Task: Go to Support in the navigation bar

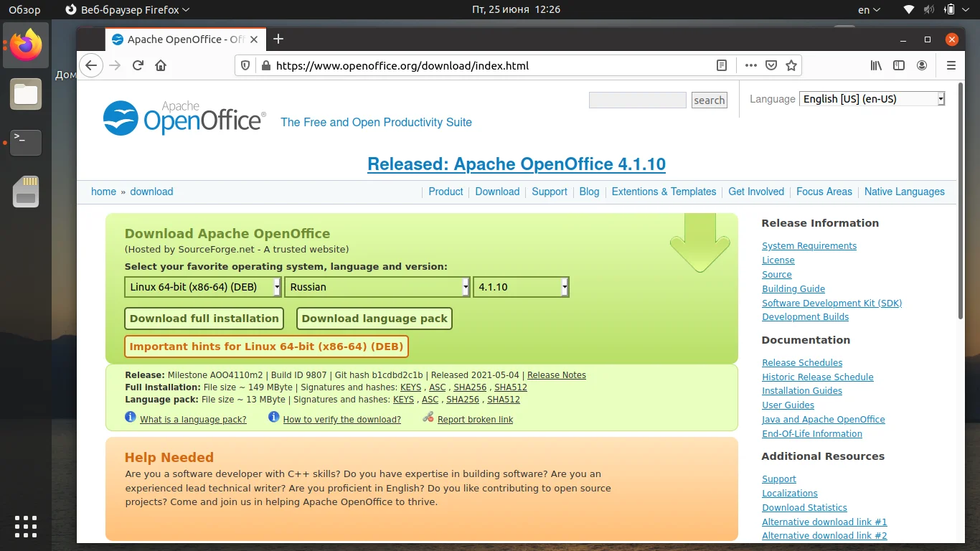Action: click(550, 192)
